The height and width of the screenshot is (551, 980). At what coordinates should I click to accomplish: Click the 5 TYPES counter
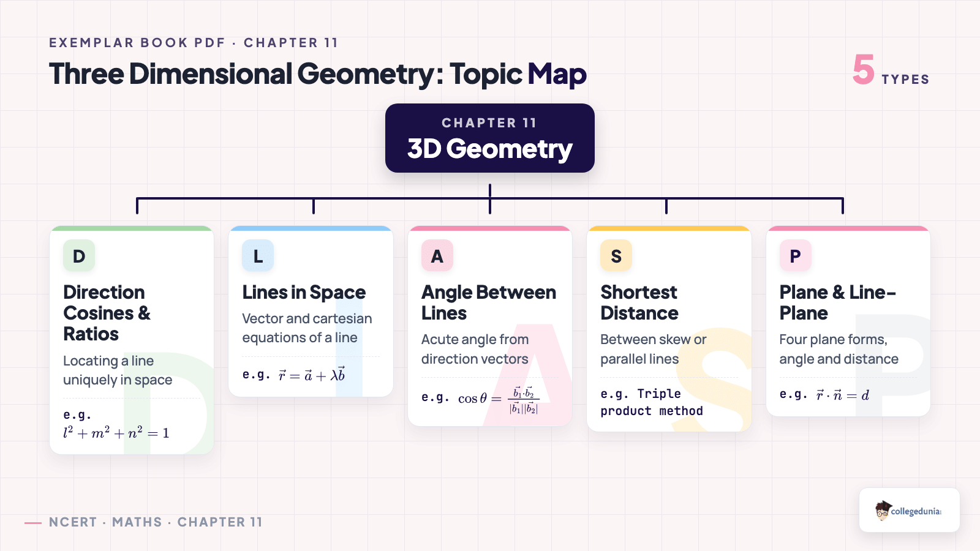click(891, 70)
